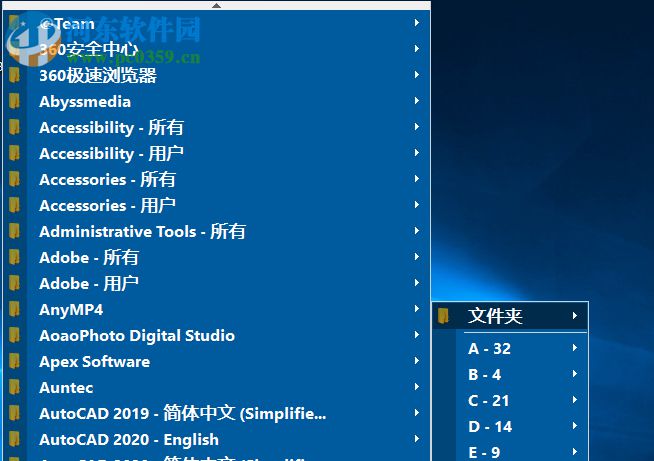The height and width of the screenshot is (461, 654).
Task: Expand submenu arrow for Administrative Tools - 所有
Action: click(417, 231)
